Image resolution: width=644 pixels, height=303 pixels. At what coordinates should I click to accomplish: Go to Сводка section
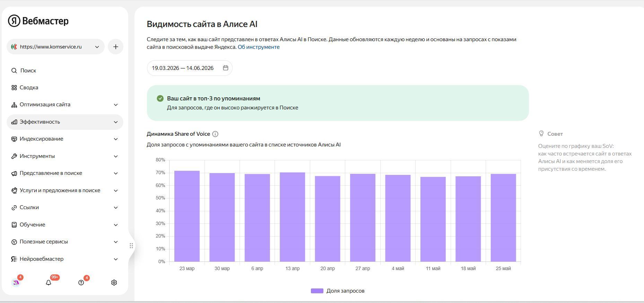[x=29, y=88]
